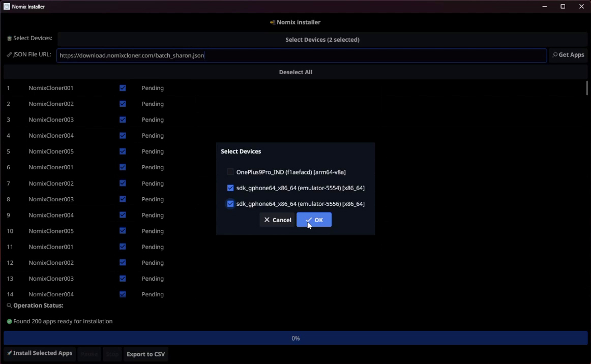
Task: Click the disabled Stop button
Action: click(112, 354)
